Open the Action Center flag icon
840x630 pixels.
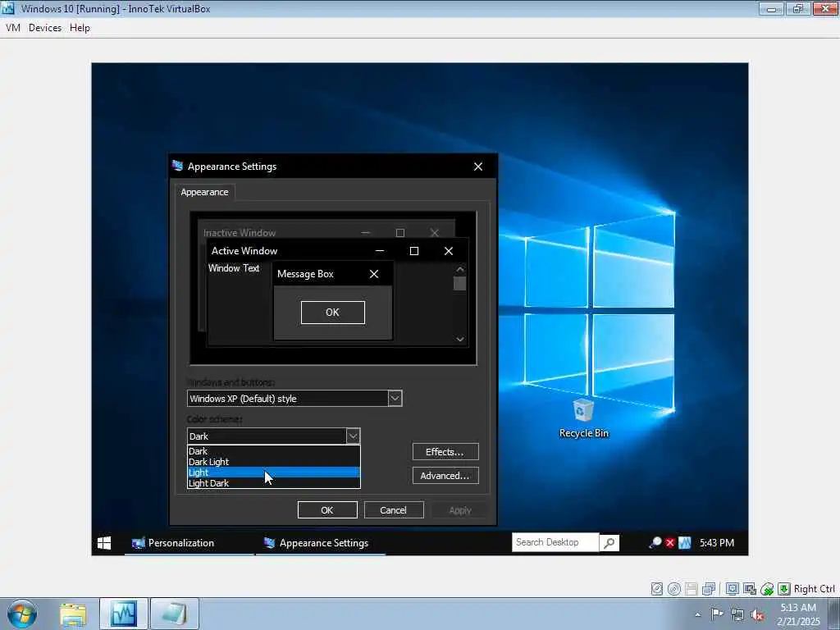[x=717, y=614]
